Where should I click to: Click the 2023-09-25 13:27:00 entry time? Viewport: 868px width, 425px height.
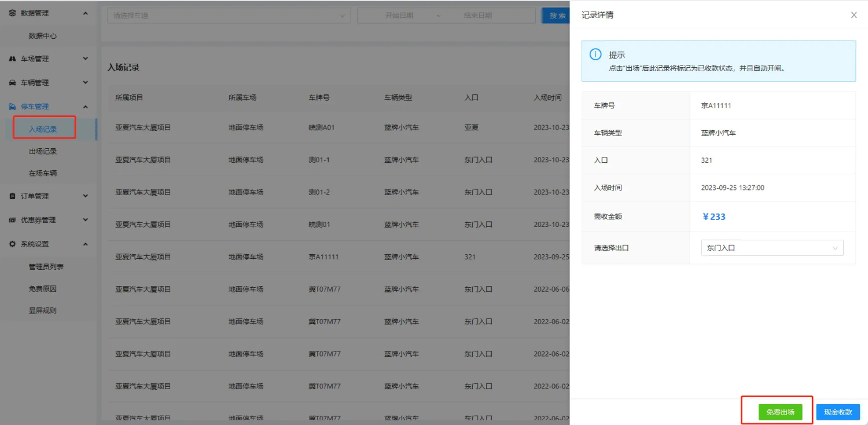pyautogui.click(x=733, y=188)
